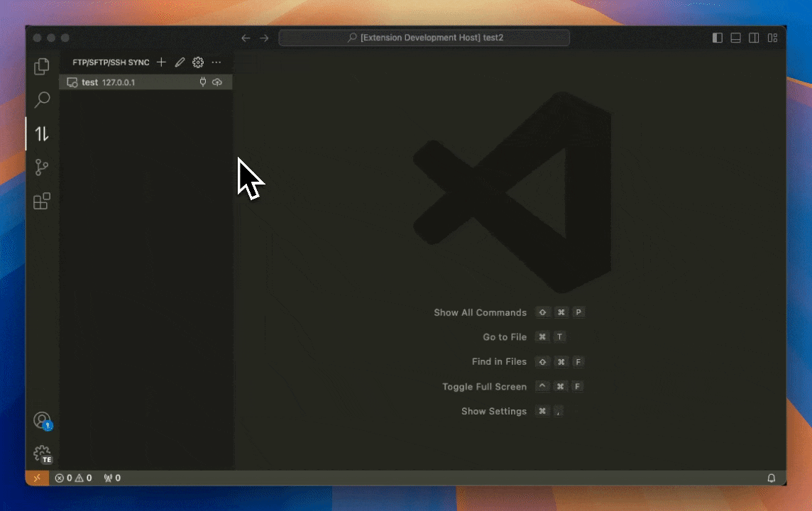
Task: Click errors and warnings counter in status bar
Action: pyautogui.click(x=73, y=478)
